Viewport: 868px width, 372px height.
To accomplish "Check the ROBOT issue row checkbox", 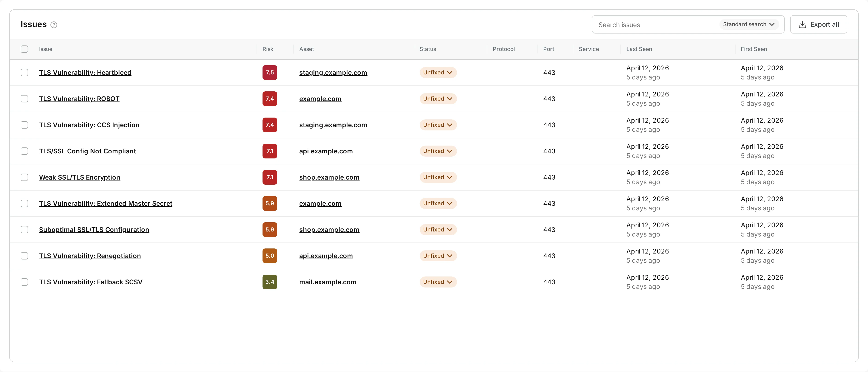I will [x=24, y=99].
